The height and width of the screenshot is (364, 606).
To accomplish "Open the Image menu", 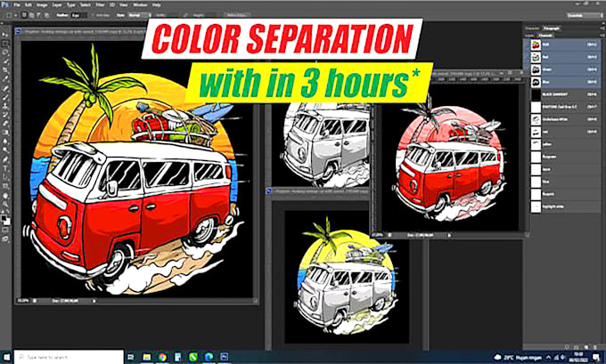I will point(42,5).
